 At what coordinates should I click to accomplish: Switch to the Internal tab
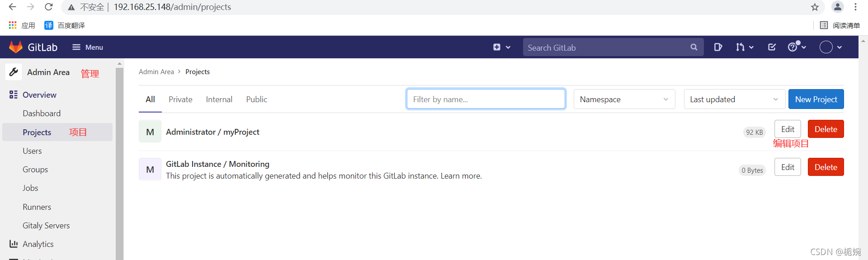[219, 99]
